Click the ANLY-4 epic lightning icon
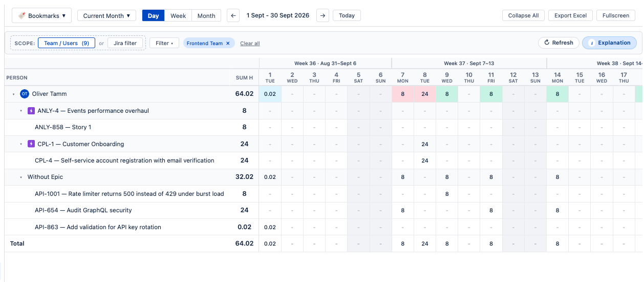Screen dimensions: 644x282 pos(31,111)
